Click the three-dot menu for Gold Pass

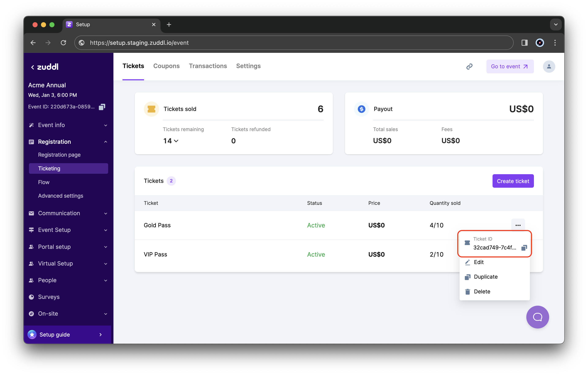518,225
